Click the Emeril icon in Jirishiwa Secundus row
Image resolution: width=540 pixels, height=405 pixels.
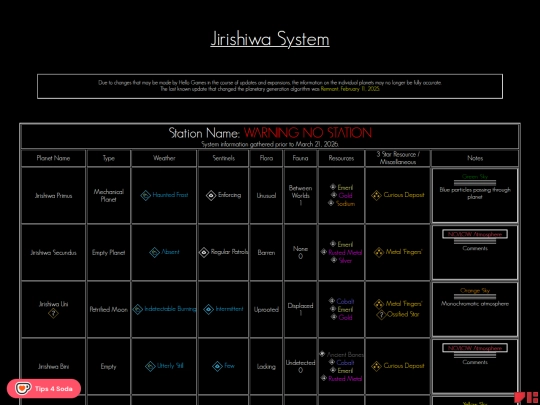tap(333, 244)
